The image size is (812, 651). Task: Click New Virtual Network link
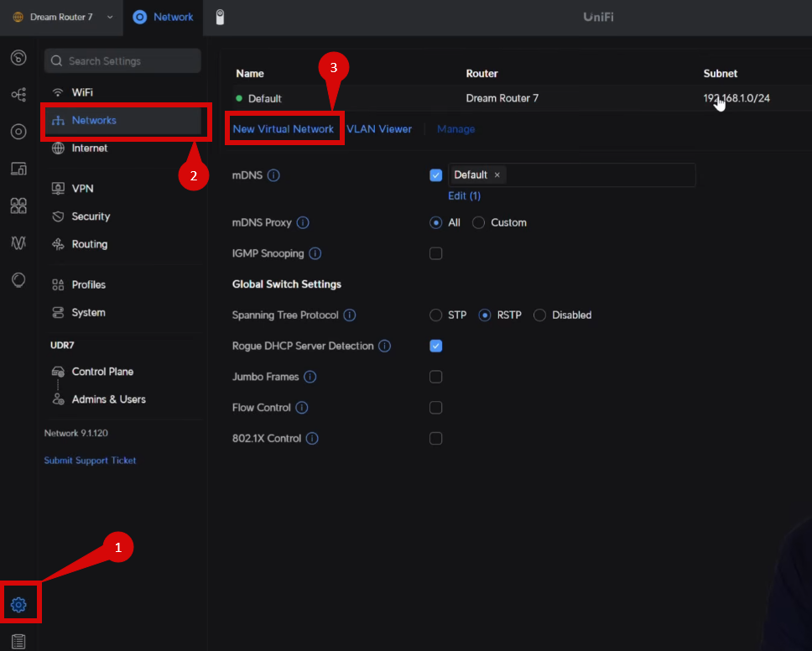point(283,129)
